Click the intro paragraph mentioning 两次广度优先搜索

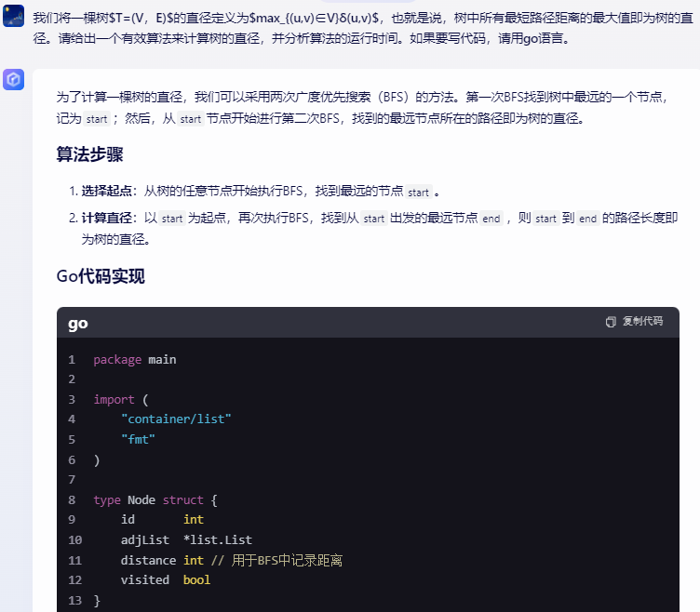pyautogui.click(x=362, y=108)
